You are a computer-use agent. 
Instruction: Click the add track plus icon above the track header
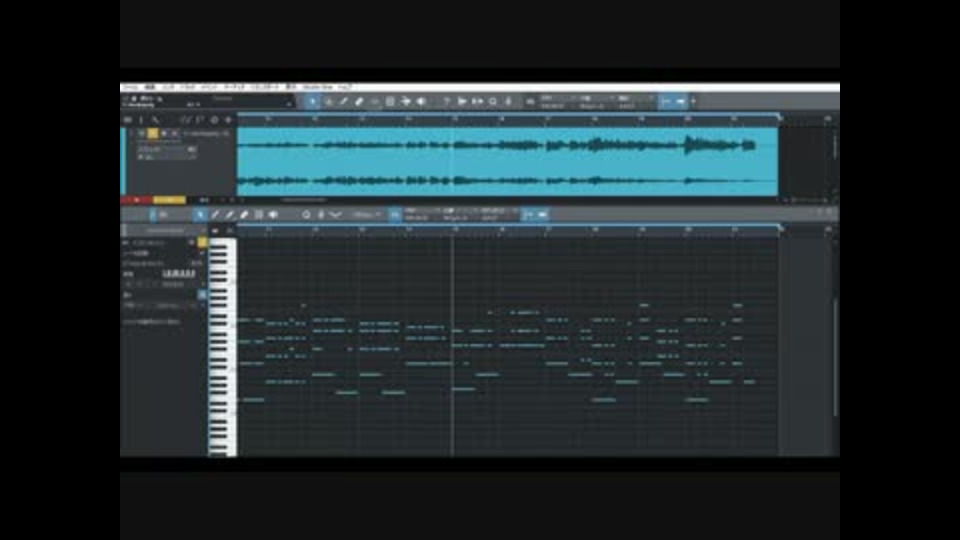228,120
